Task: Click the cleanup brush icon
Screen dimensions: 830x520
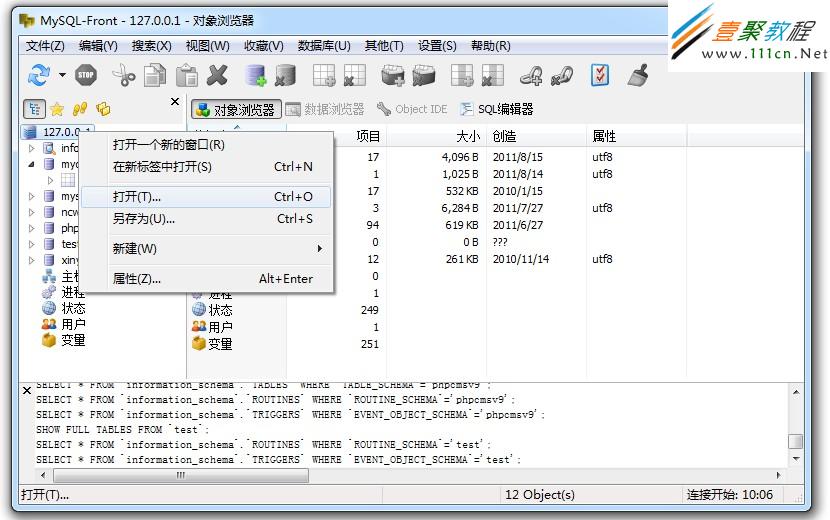Action: (x=638, y=75)
